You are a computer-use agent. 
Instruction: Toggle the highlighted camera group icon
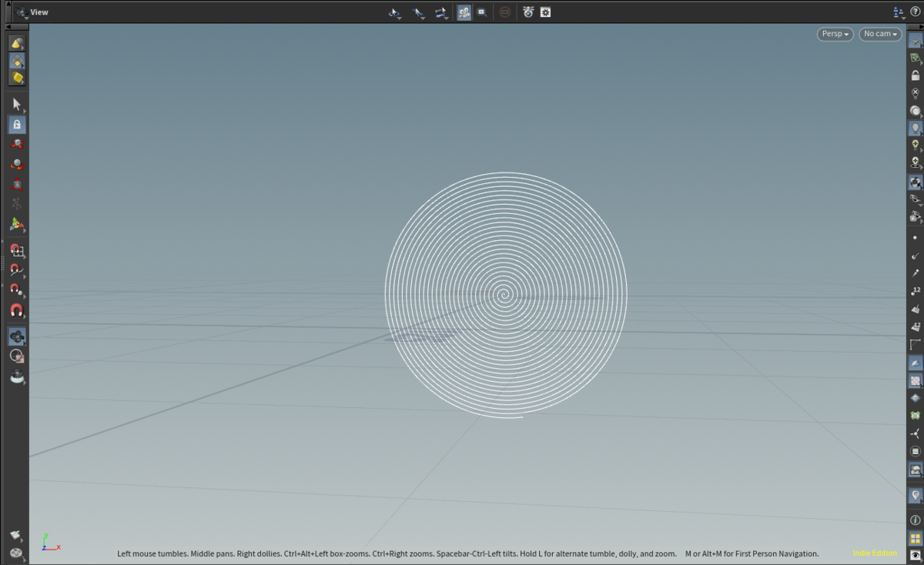464,12
